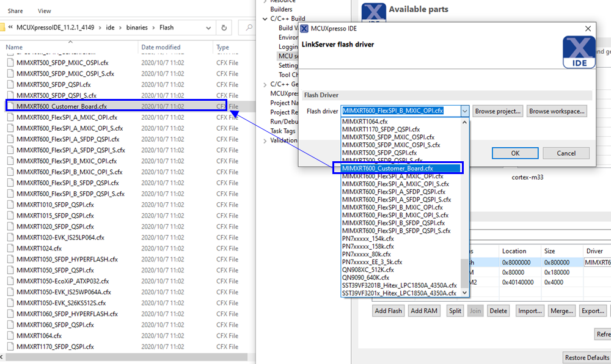This screenshot has width=611, height=364.
Task: Click the 'ide' breadcrumb in address bar
Action: (x=110, y=27)
